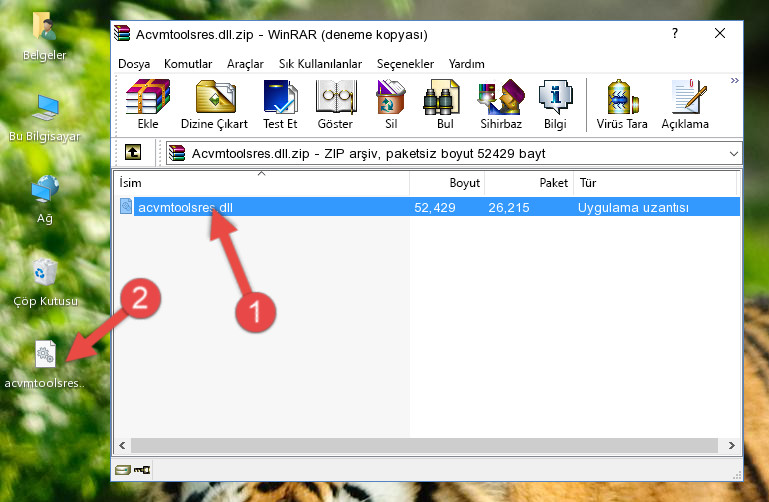Open the Bul (Find) binoculars tool
The image size is (769, 502).
[x=444, y=104]
